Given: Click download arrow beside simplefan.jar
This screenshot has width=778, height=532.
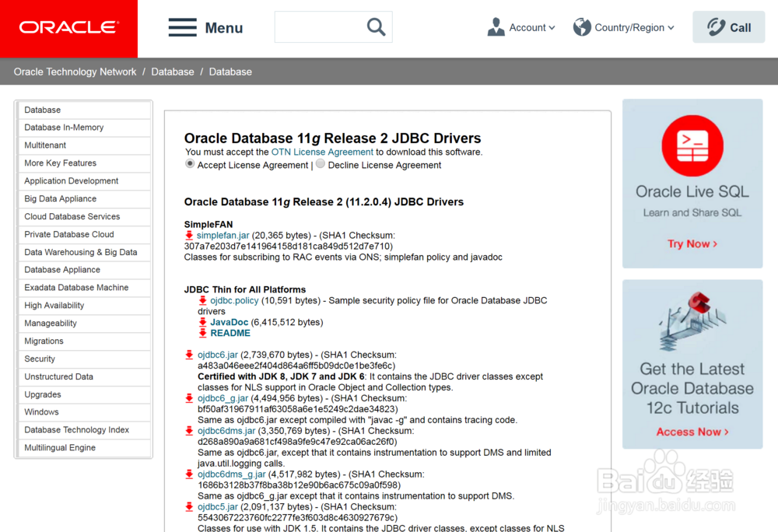Looking at the screenshot, I should click(189, 236).
